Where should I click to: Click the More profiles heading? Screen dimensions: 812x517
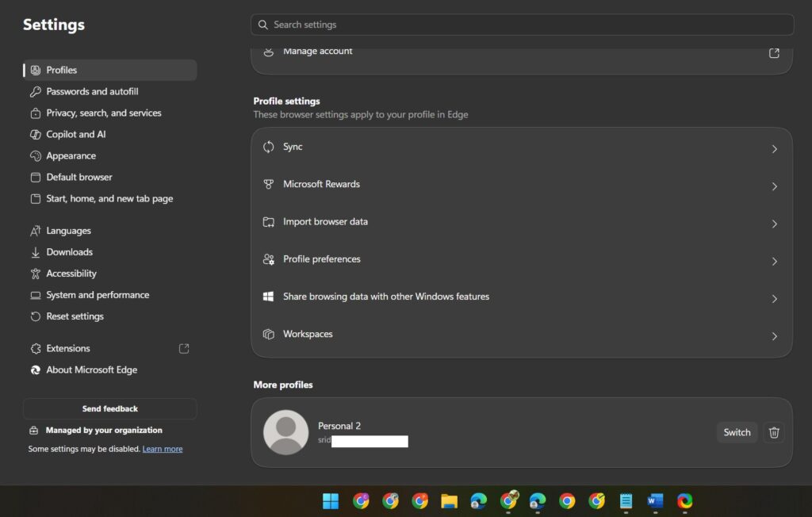283,385
